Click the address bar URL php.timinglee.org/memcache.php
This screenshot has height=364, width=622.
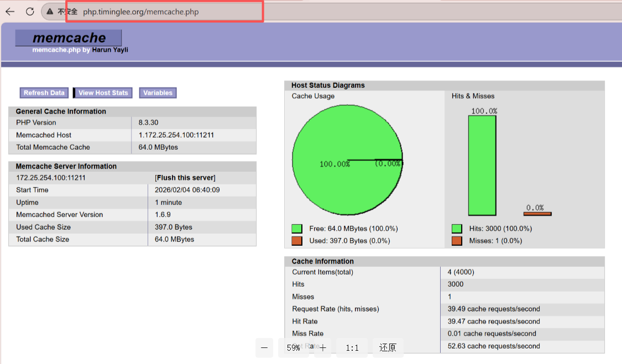point(141,12)
